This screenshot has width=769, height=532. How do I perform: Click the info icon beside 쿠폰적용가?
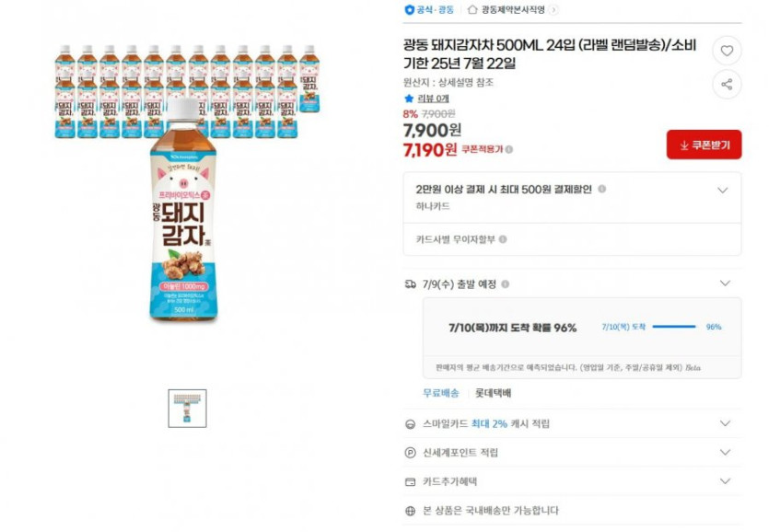click(509, 149)
